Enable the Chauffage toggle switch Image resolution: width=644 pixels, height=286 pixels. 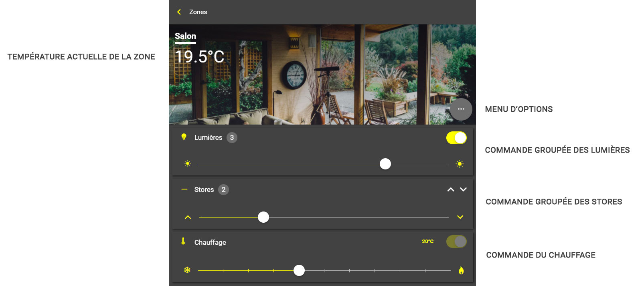[x=456, y=242]
